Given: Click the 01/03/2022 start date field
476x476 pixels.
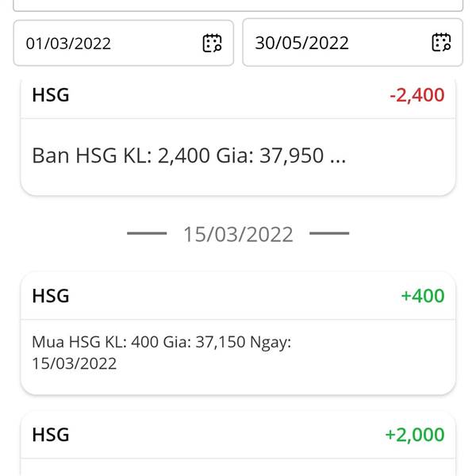Looking at the screenshot, I should [x=124, y=43].
